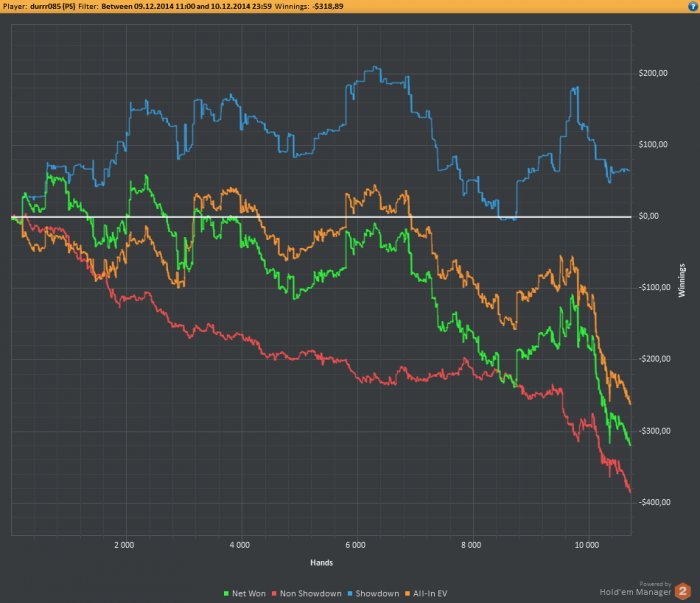
Task: Click the date filter text in header
Action: 186,6
